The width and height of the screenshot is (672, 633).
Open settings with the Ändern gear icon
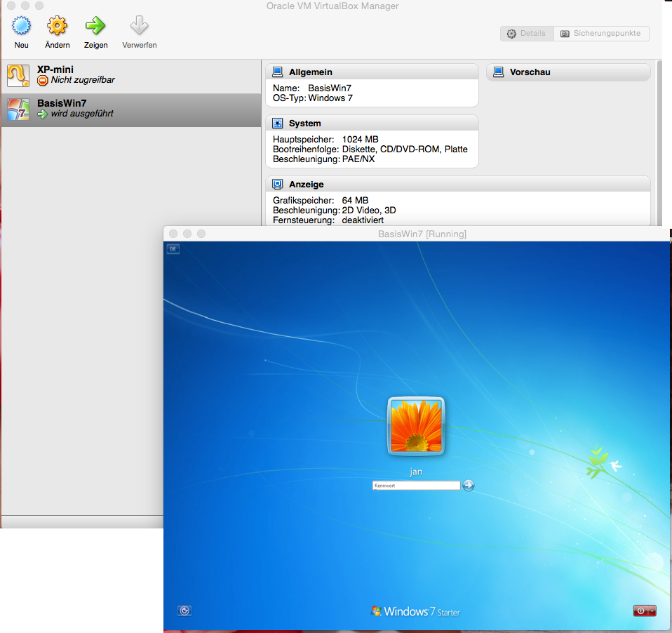coord(57,26)
